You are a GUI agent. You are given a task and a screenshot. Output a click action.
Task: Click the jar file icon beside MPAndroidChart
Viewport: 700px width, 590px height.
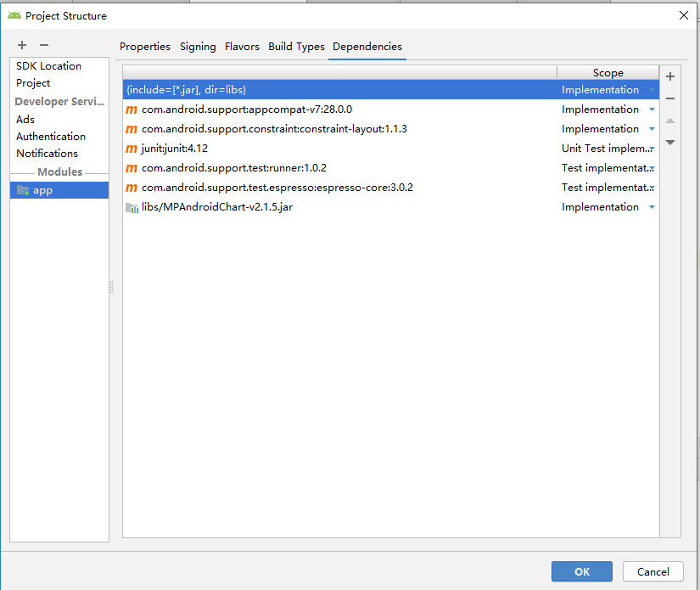[132, 208]
